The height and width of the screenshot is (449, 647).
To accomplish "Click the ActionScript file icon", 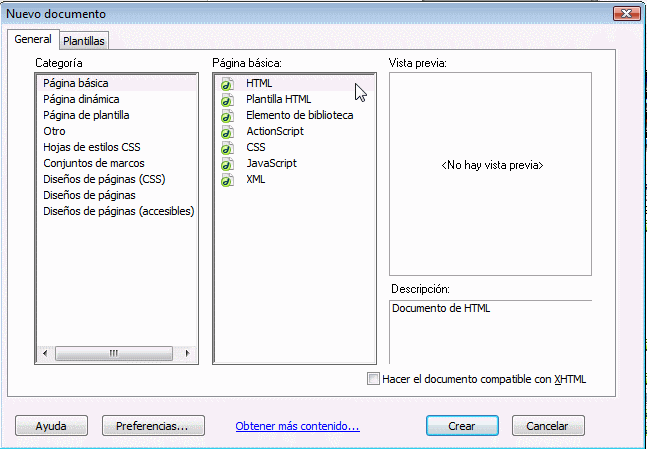I will (227, 132).
